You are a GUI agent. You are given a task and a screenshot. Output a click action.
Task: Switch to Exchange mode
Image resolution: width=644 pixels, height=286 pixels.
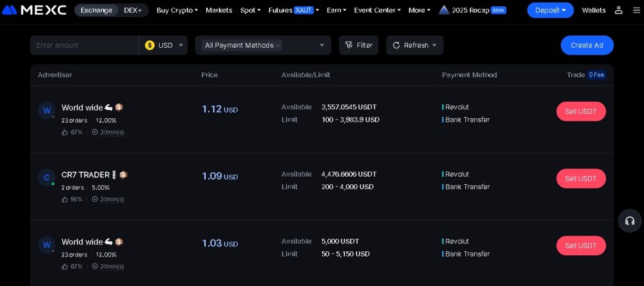coord(96,10)
